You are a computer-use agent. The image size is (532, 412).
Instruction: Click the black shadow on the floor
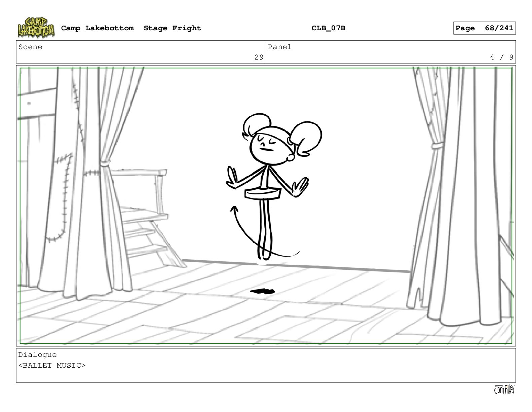click(263, 291)
